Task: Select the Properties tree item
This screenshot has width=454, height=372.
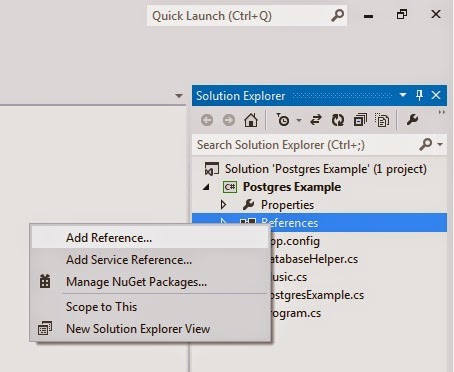Action: [287, 205]
